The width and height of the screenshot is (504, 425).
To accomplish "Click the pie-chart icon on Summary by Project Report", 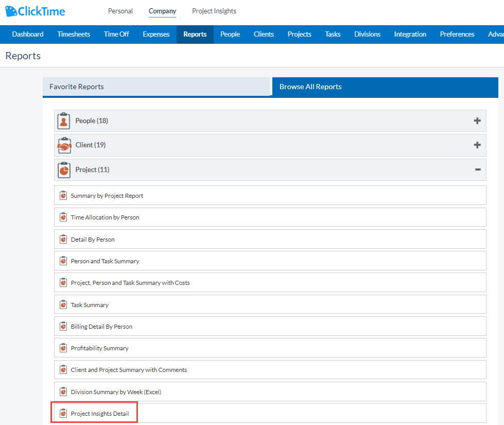I will (x=63, y=195).
